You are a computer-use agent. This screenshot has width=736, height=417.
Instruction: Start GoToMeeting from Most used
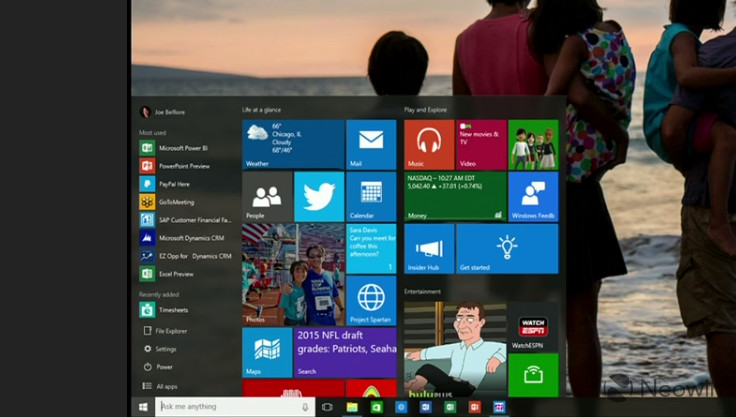point(185,202)
